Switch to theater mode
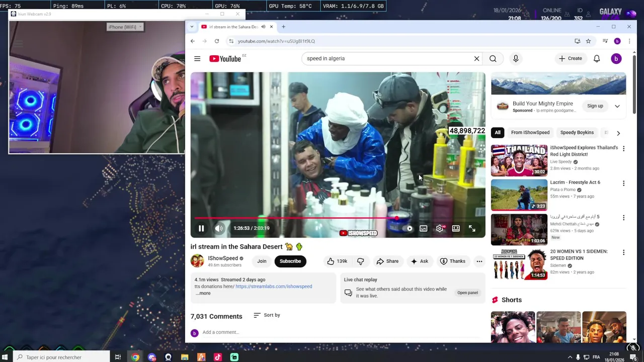 click(x=456, y=229)
